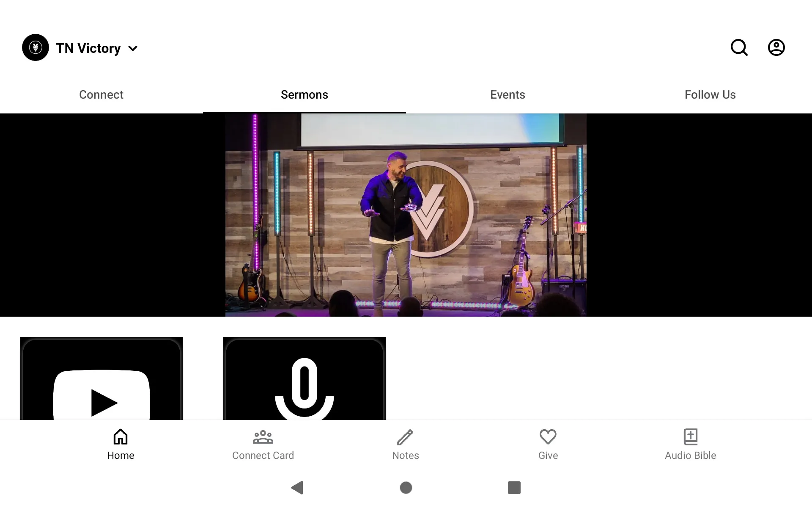This screenshot has height=508, width=812.
Task: Tap the home indicator button
Action: pyautogui.click(x=406, y=488)
